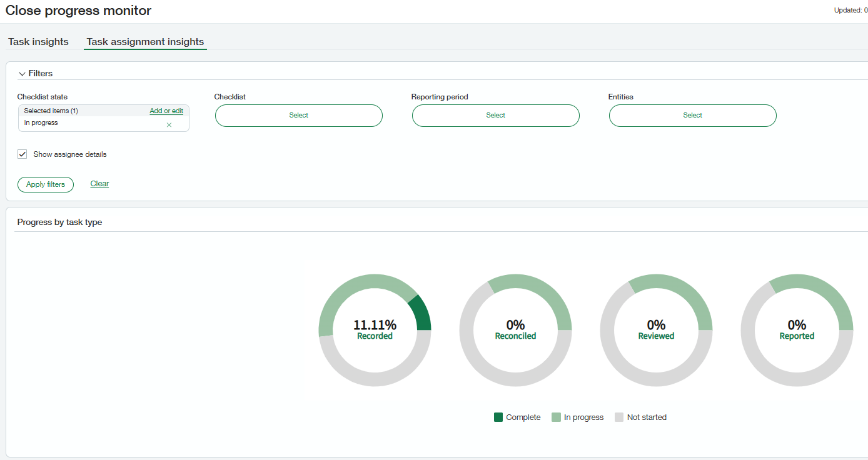
Task: Collapse the Filters section chevron
Action: click(x=22, y=74)
